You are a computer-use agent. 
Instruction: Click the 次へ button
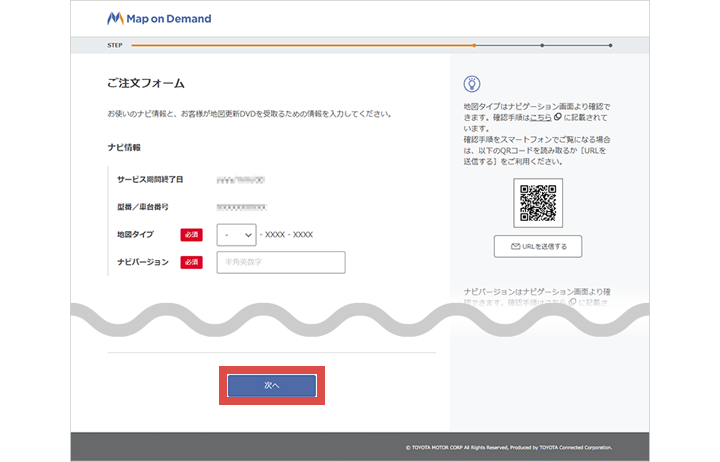[272, 385]
